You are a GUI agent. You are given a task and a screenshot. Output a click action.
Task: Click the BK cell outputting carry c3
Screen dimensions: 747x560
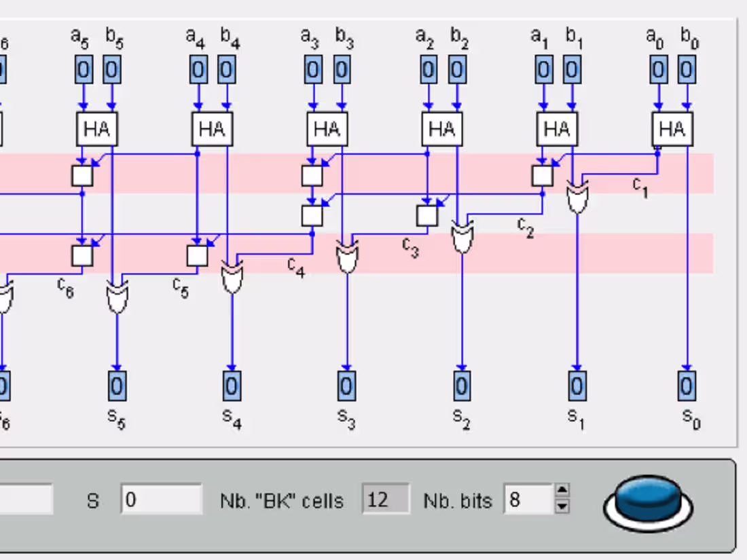point(427,216)
